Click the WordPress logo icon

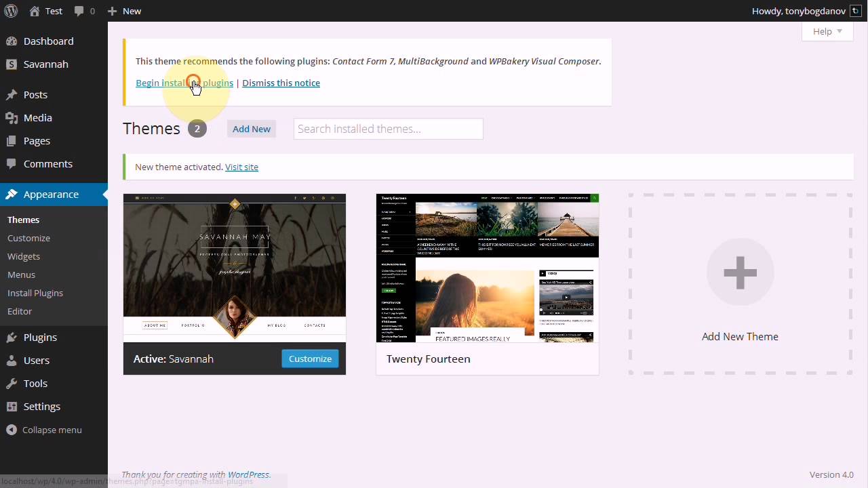click(x=11, y=11)
